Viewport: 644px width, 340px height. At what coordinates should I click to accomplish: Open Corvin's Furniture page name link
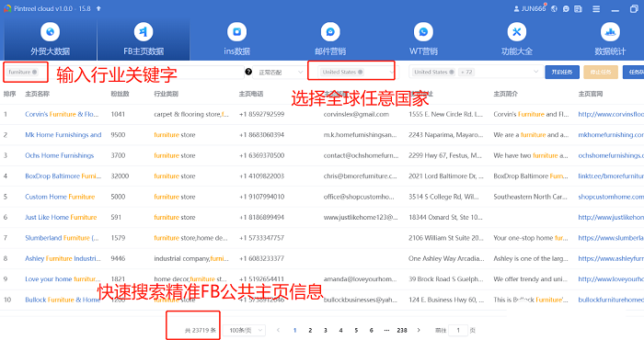(x=62, y=114)
